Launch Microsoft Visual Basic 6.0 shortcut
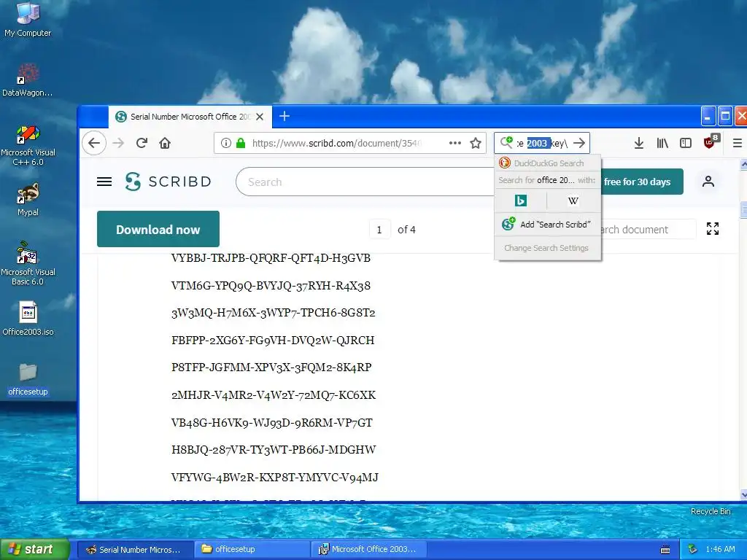Image resolution: width=747 pixels, height=560 pixels. pyautogui.click(x=28, y=264)
